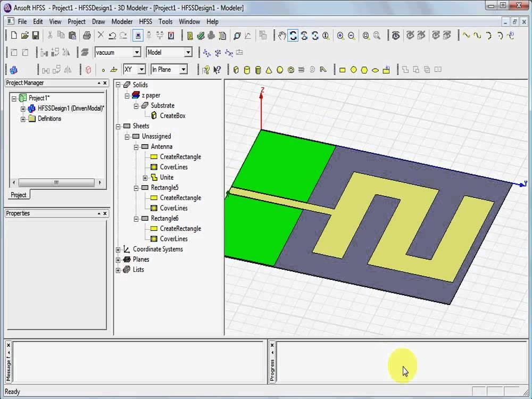
Task: Close the Properties panel
Action: point(105,213)
